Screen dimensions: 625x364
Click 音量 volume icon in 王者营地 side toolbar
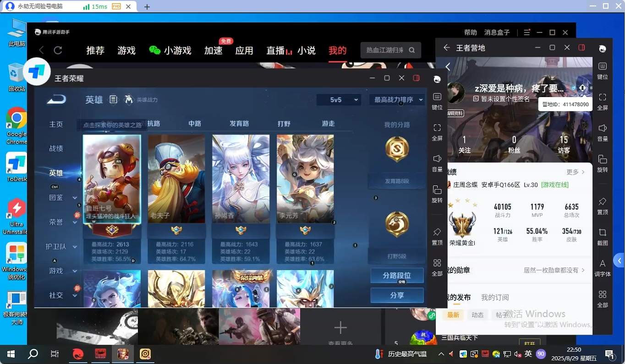[603, 128]
